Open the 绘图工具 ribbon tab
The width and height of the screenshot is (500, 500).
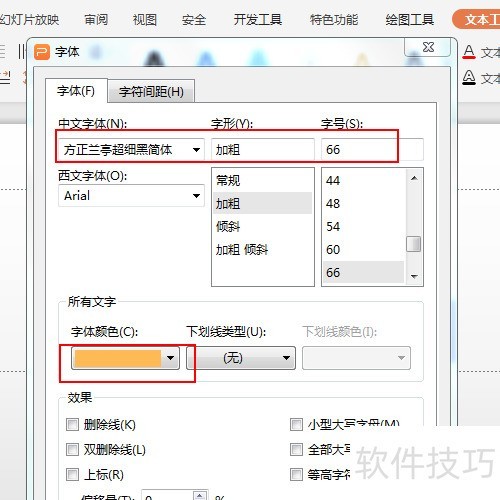click(410, 20)
